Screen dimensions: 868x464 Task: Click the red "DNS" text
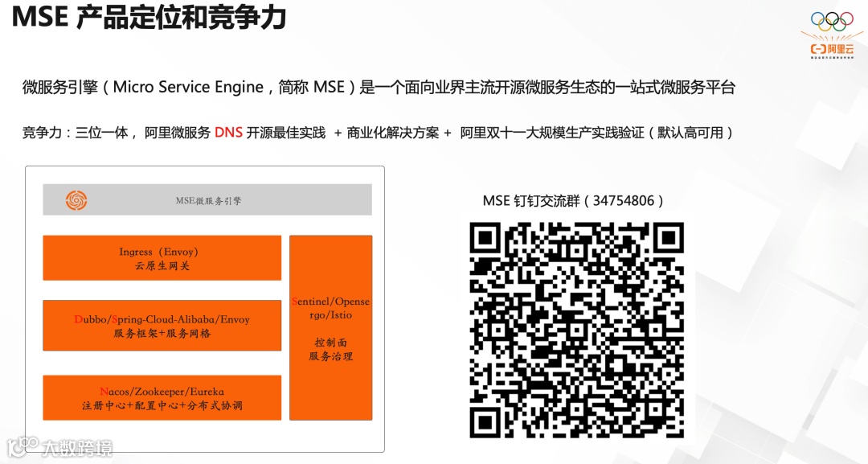point(228,133)
